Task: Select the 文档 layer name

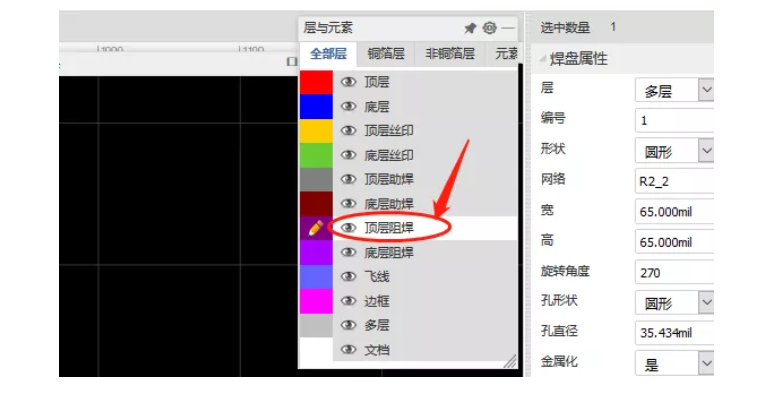Action: (x=377, y=350)
